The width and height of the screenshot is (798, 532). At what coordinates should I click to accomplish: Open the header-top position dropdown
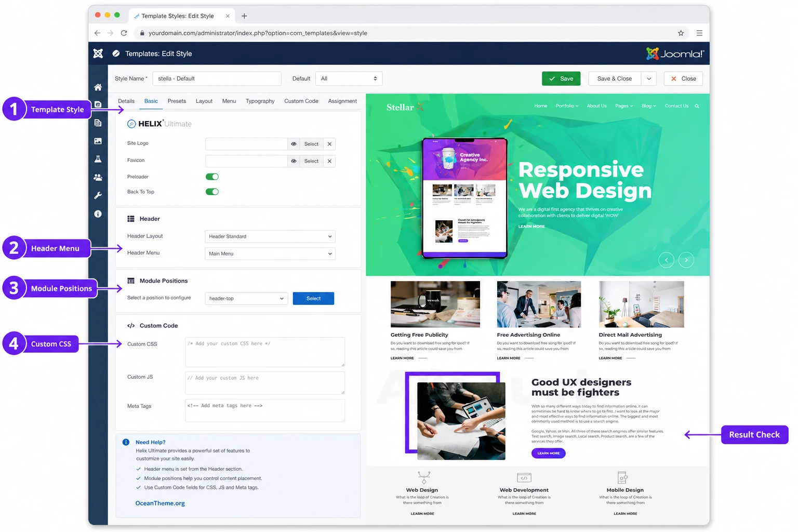[247, 298]
